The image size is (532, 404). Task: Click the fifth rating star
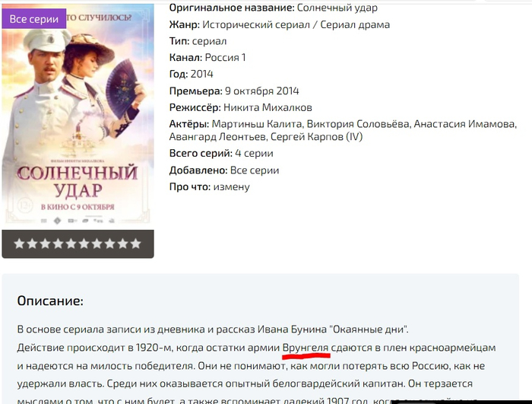click(x=71, y=243)
